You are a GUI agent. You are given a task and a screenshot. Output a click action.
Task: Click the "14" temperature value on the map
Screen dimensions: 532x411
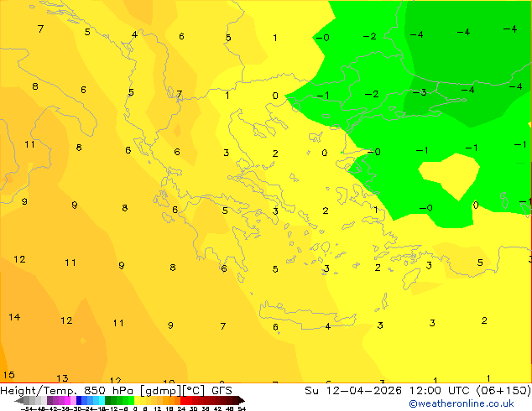tap(14, 317)
